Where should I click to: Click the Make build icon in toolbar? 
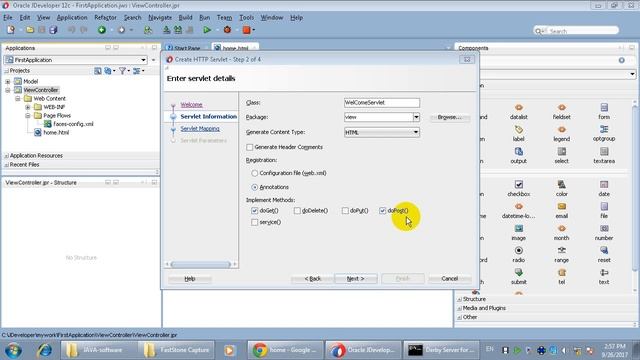point(167,30)
